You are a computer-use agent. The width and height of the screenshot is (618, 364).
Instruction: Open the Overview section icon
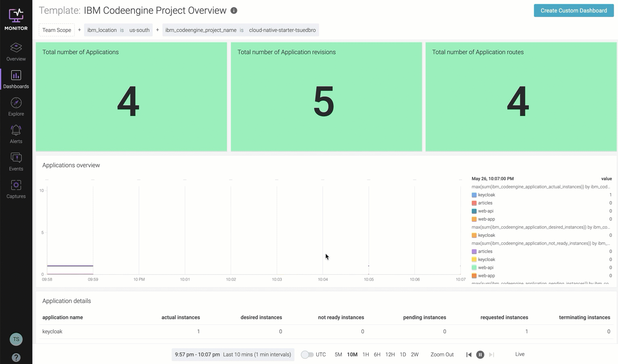click(x=16, y=47)
